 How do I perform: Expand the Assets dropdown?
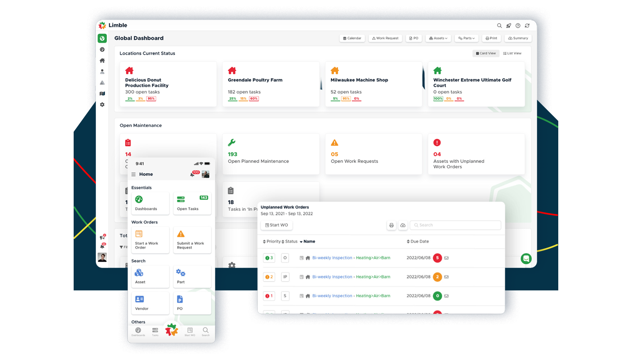pyautogui.click(x=438, y=38)
